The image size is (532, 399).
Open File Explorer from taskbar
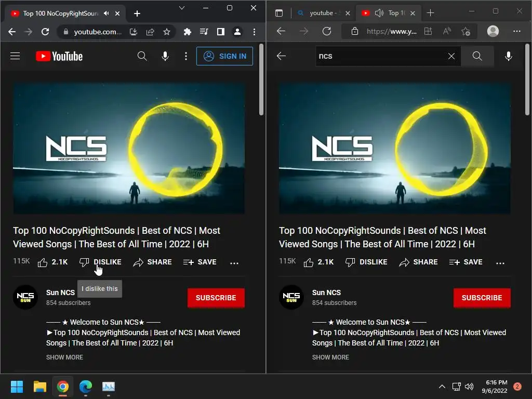pyautogui.click(x=39, y=387)
